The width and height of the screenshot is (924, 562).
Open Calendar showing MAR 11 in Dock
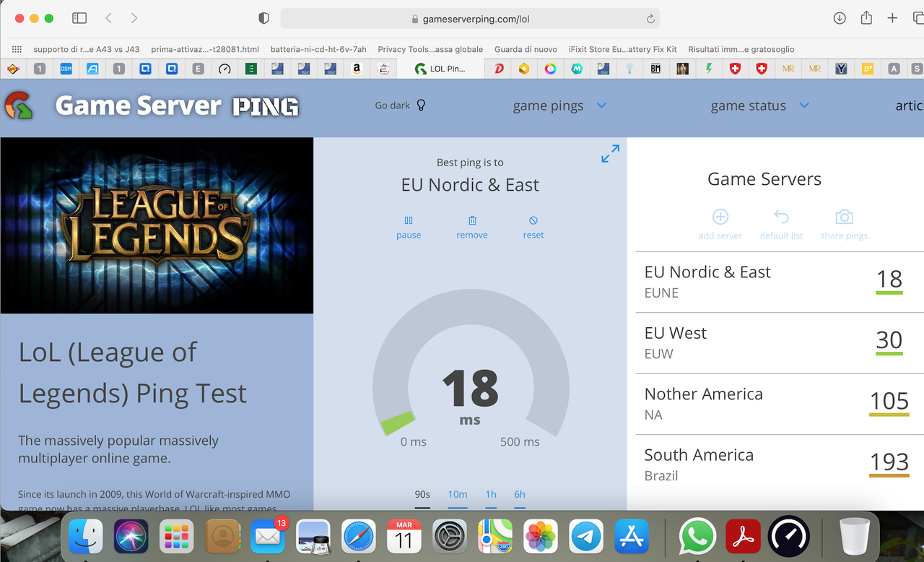click(x=404, y=537)
